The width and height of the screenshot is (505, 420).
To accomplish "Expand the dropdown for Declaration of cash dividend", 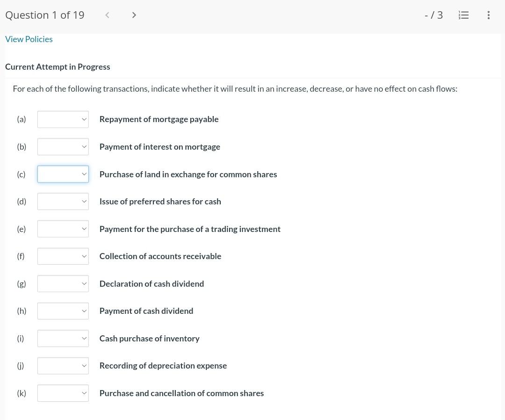I will 63,283.
